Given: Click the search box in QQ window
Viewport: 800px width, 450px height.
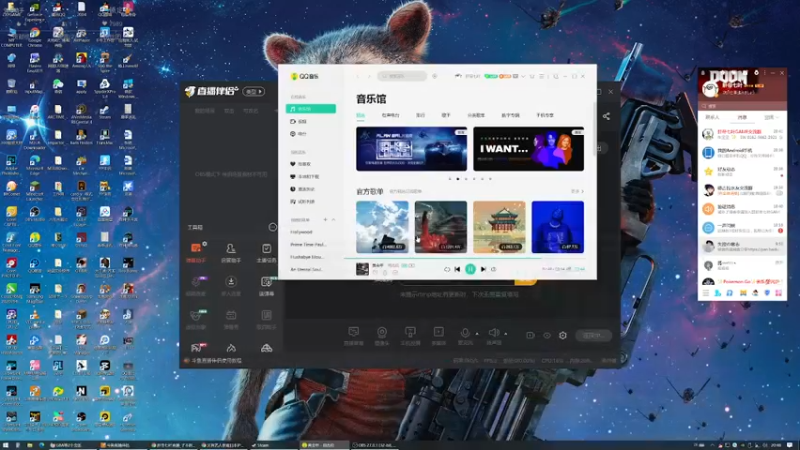Looking at the screenshot, I should click(x=742, y=106).
